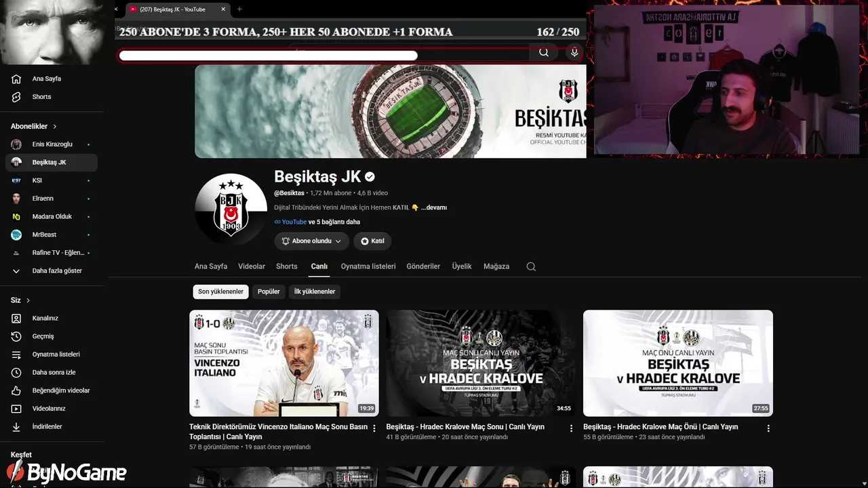Expand the Abonelikler section
This screenshot has height=488, width=868.
pyautogui.click(x=34, y=127)
